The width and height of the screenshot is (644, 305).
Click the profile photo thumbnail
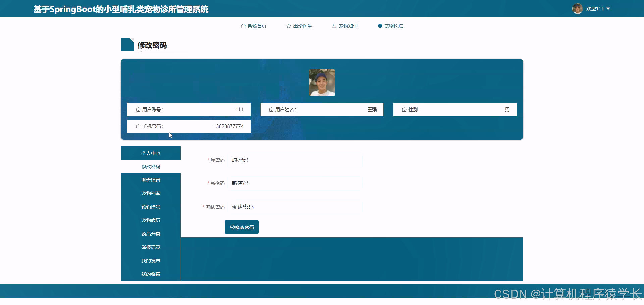[x=322, y=83]
